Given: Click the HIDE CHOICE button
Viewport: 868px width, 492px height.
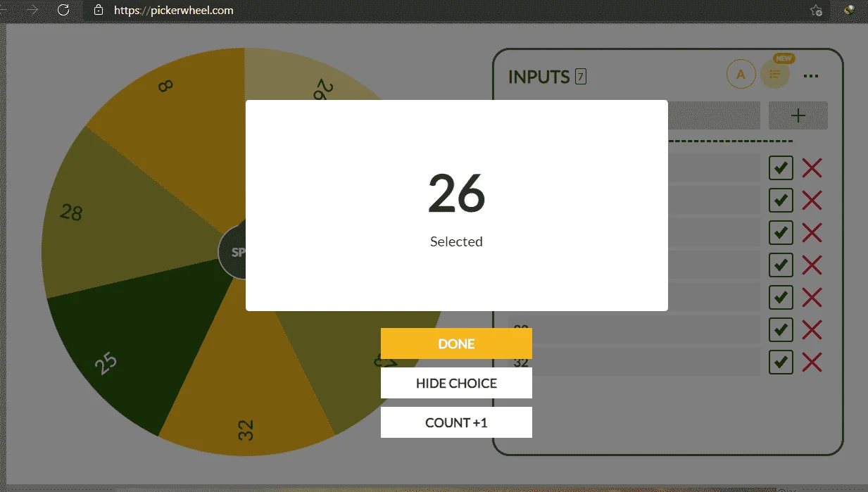Looking at the screenshot, I should coord(456,383).
